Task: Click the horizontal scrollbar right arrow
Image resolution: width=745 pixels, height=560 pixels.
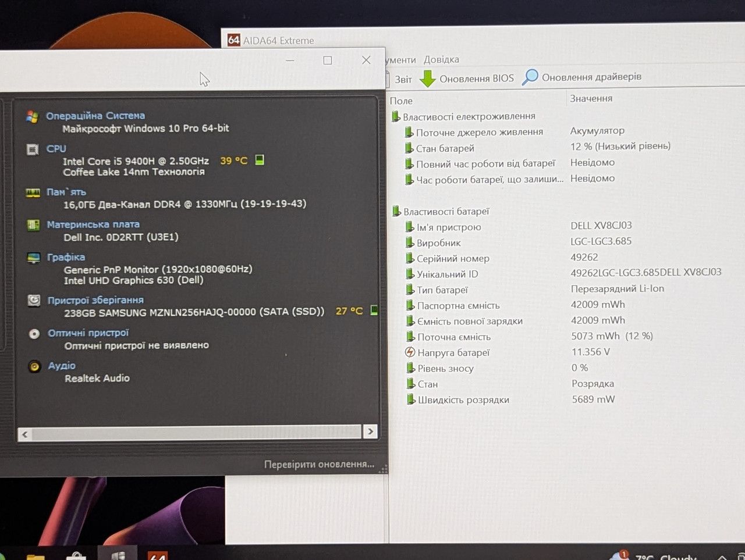Action: click(370, 431)
